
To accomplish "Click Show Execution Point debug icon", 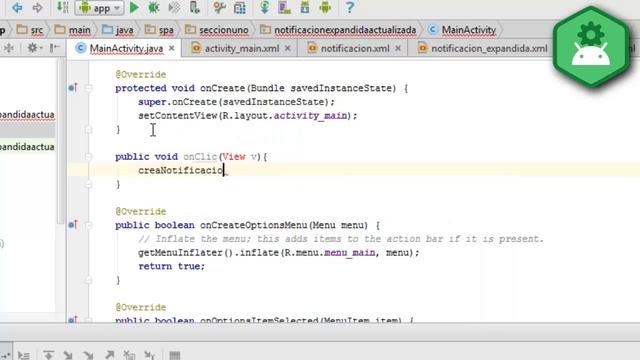I will click(x=24, y=355).
